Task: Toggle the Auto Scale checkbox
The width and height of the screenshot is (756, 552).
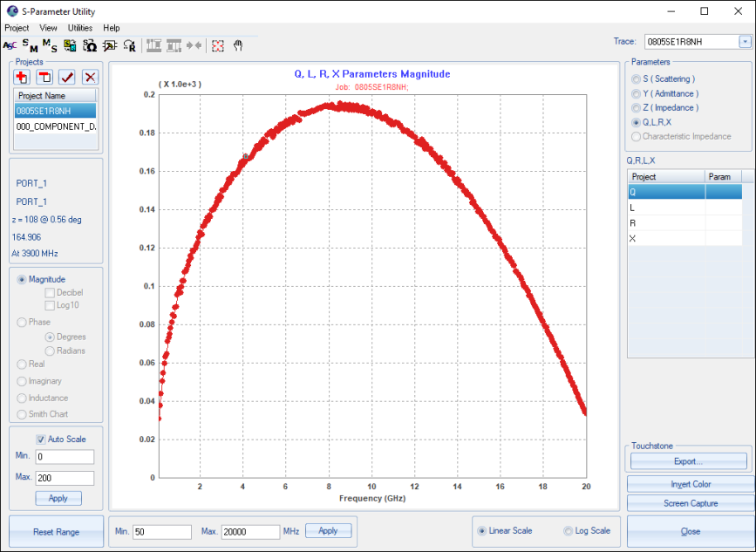Action: click(x=41, y=439)
